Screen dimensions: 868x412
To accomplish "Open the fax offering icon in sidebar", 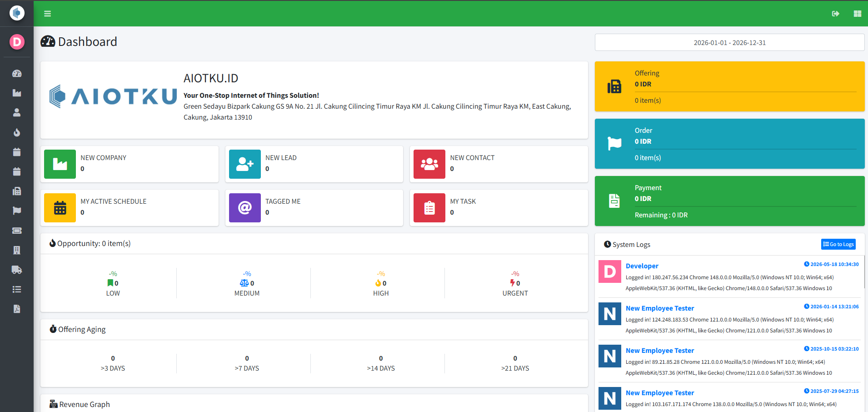I will 17,191.
